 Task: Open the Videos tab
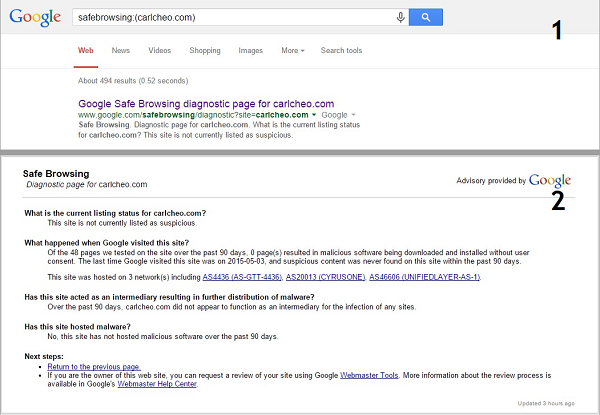(x=160, y=50)
